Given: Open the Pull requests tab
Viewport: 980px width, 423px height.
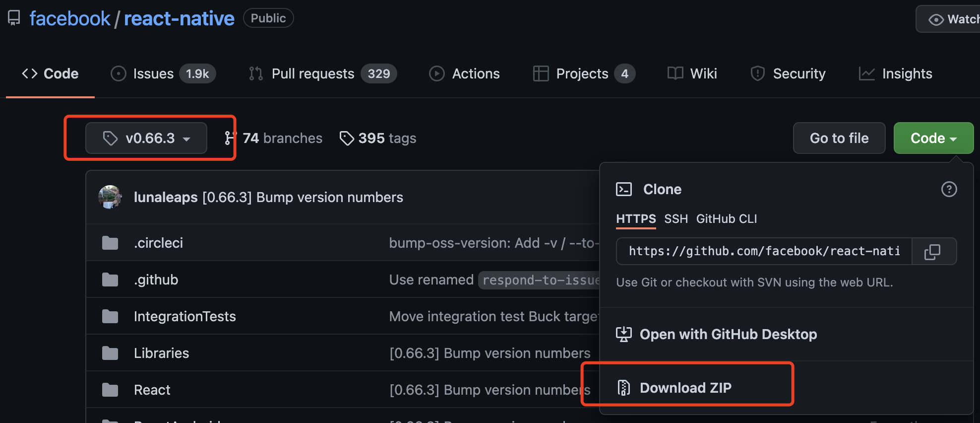Looking at the screenshot, I should click(x=322, y=73).
